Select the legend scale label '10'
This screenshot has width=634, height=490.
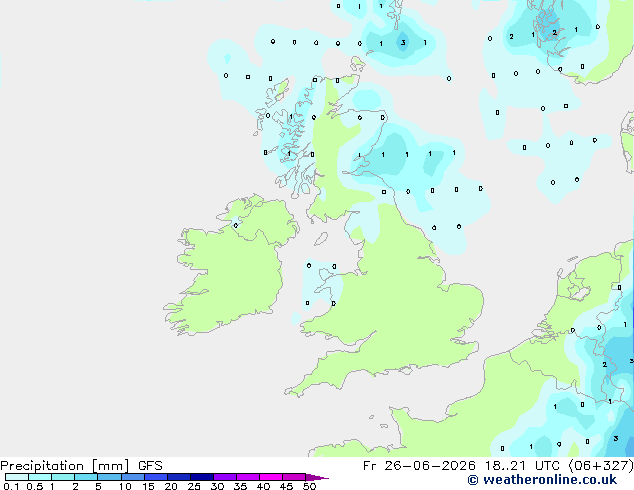tap(125, 486)
